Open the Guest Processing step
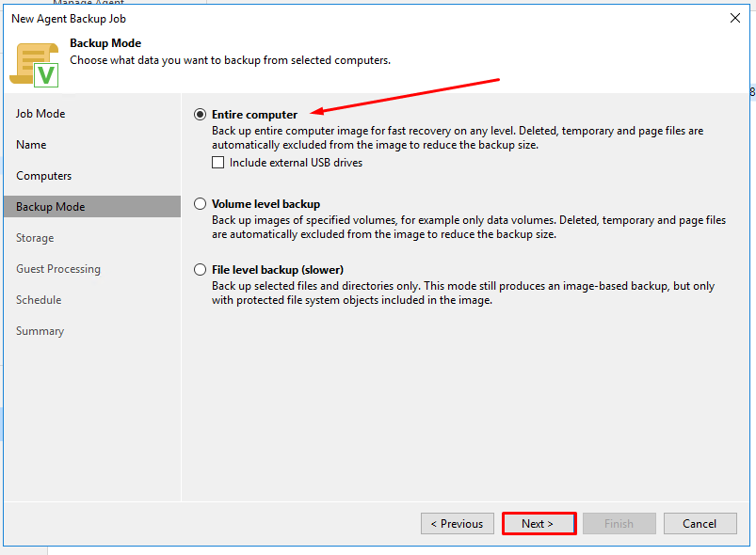 [58, 269]
